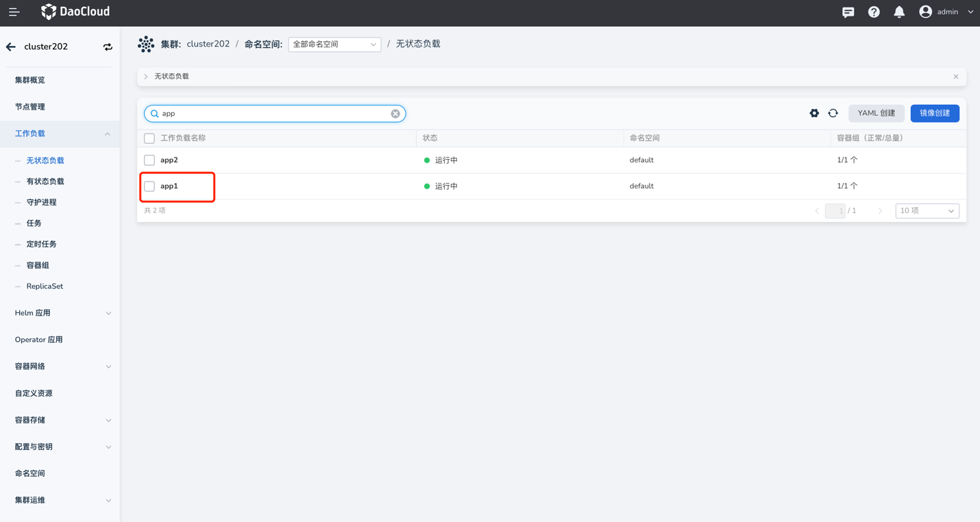
Task: Open table settings gear icon
Action: [x=814, y=113]
